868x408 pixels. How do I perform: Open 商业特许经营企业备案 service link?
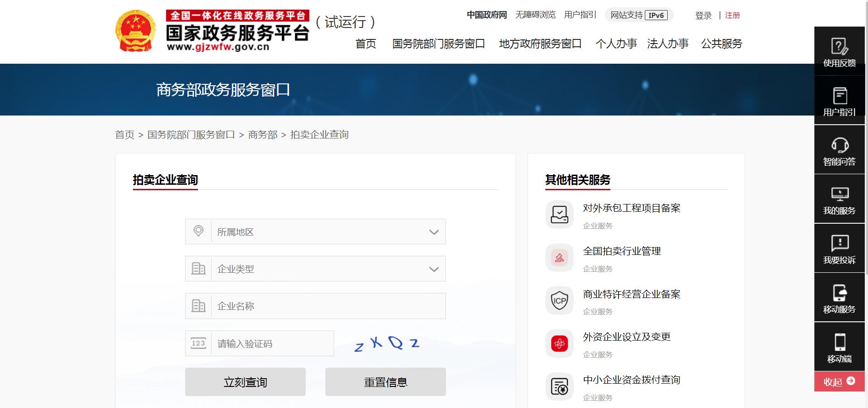tap(632, 294)
